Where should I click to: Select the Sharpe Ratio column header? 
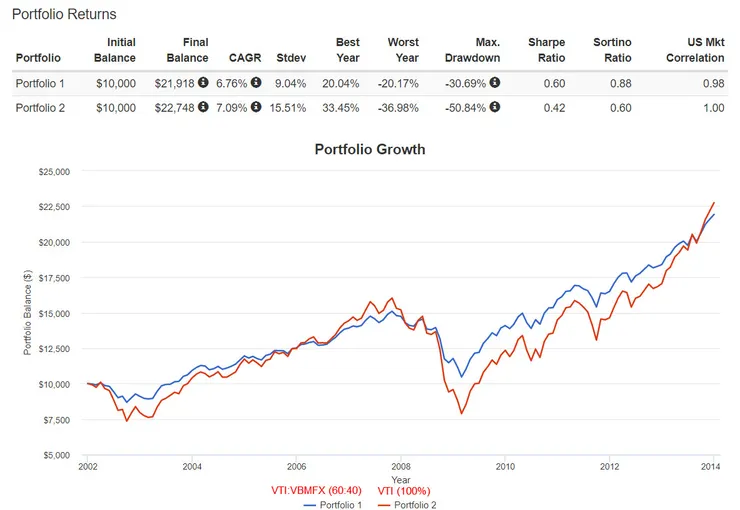[x=546, y=50]
